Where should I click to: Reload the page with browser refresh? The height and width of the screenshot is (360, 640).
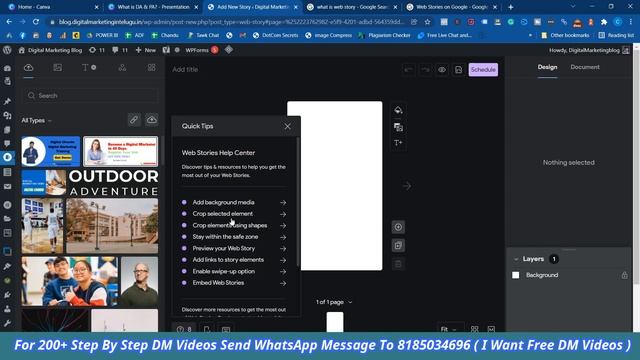tap(36, 22)
